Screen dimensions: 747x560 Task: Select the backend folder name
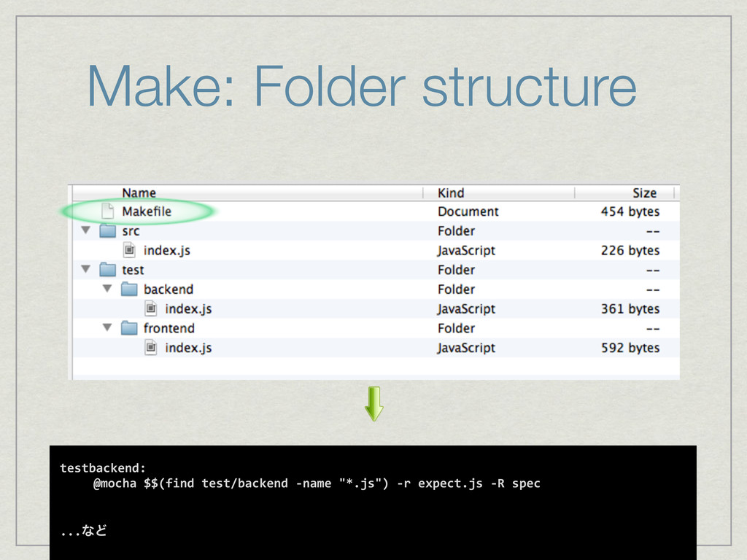169,289
